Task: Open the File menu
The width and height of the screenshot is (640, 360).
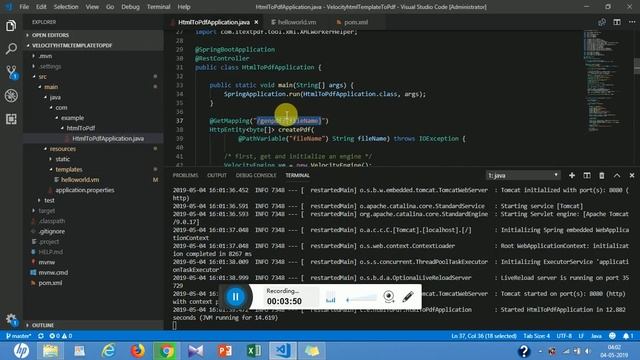Action: click(24, 7)
